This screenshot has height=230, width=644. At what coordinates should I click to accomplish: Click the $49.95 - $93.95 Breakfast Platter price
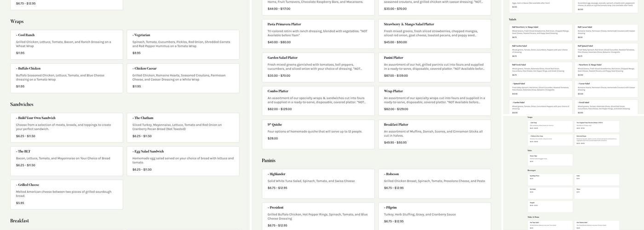point(396,143)
